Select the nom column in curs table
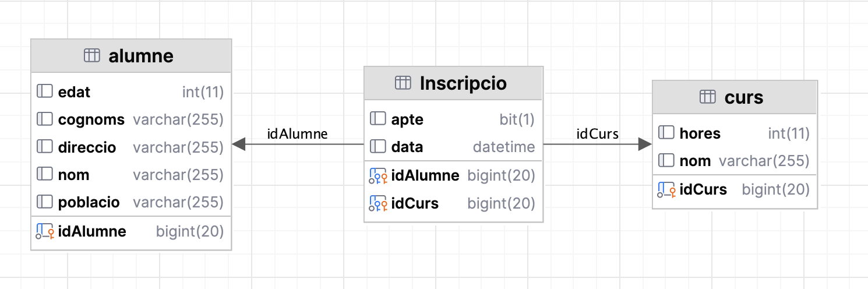 pyautogui.click(x=695, y=161)
